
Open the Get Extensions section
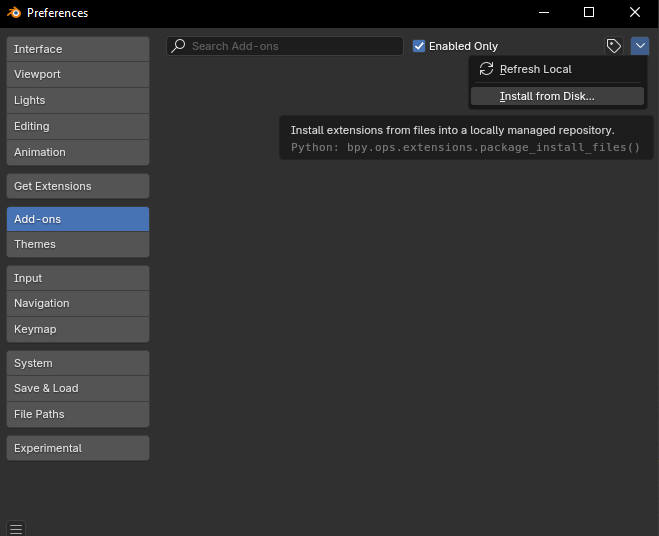click(78, 186)
